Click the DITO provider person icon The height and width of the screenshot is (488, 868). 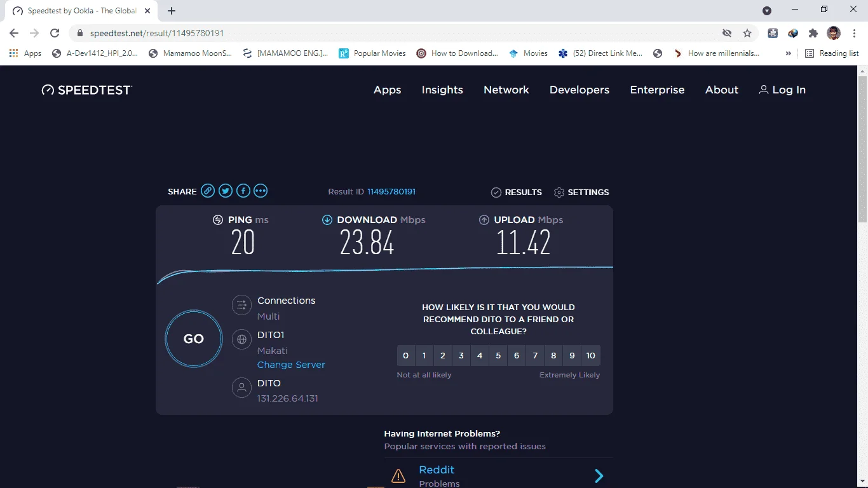point(241,388)
